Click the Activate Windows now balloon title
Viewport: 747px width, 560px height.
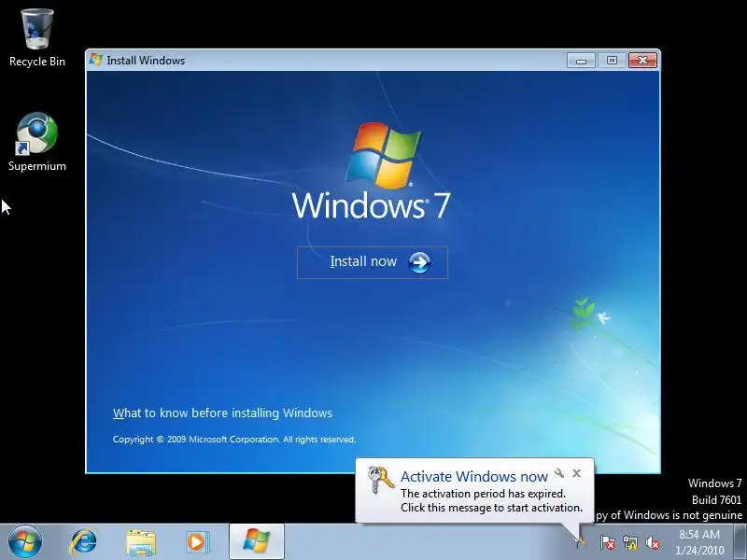474,476
